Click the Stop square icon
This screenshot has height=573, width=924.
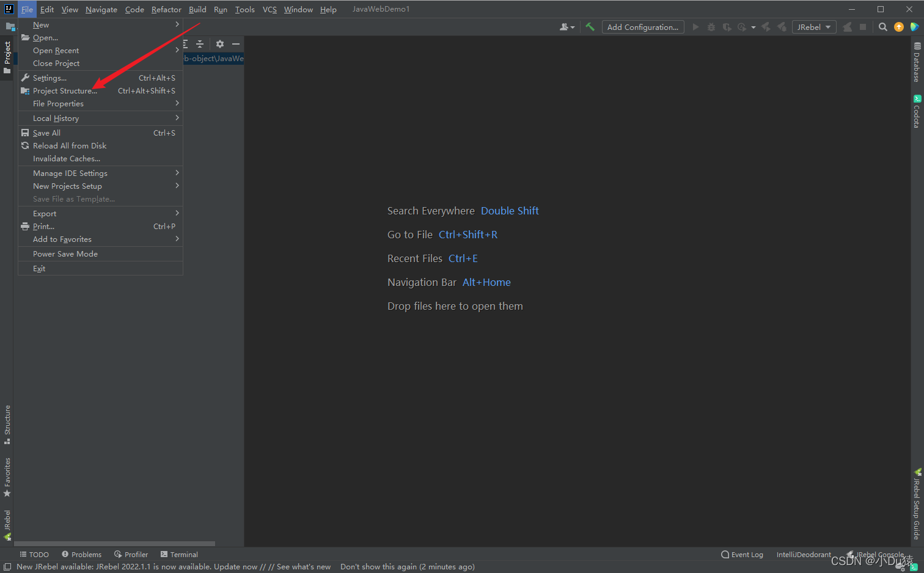(863, 27)
